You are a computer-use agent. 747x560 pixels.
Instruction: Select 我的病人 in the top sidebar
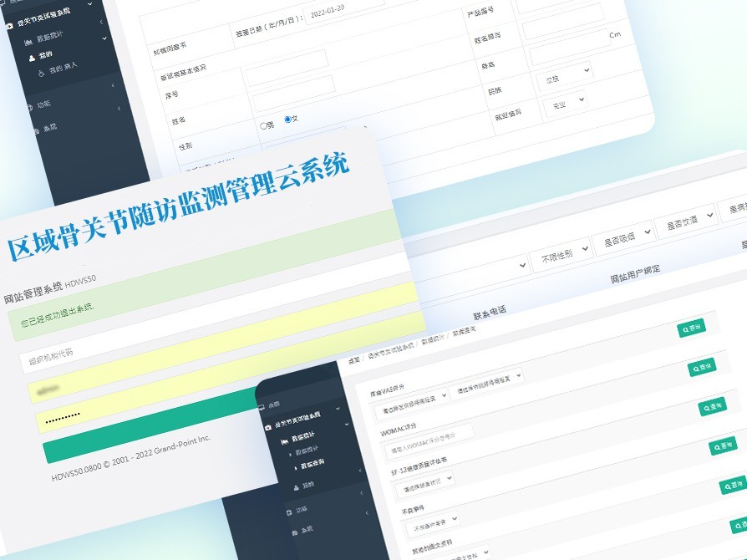[x=63, y=70]
